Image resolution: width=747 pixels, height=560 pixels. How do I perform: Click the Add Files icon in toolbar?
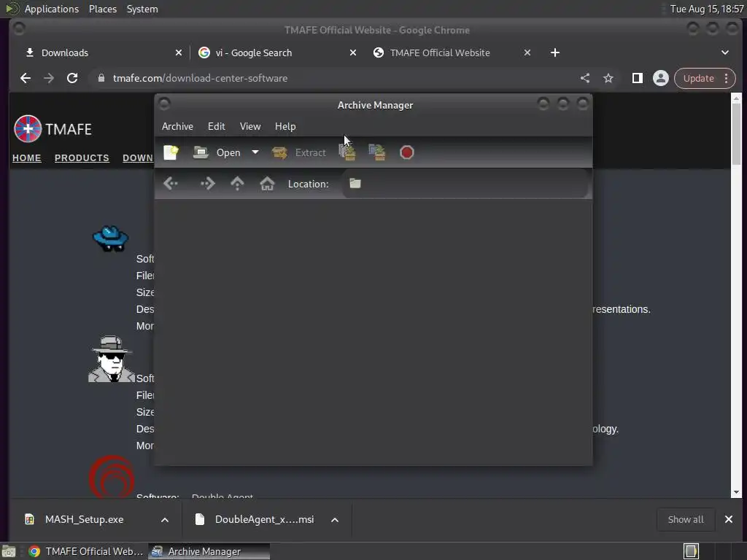tap(347, 152)
